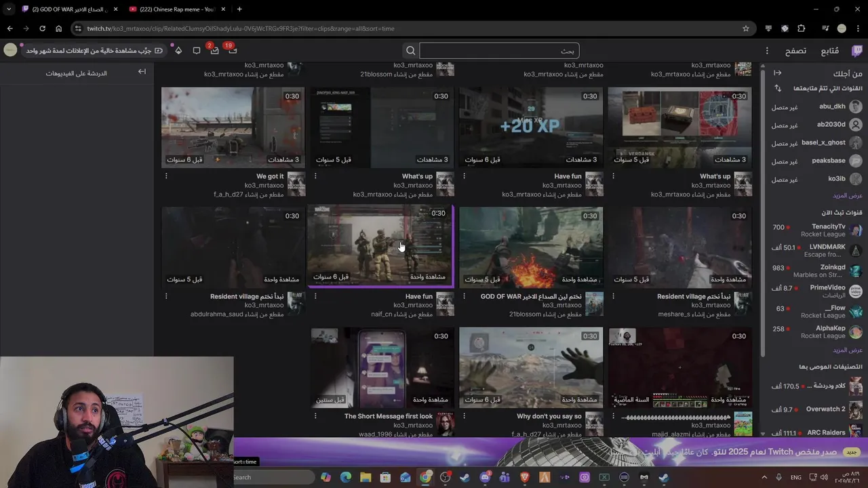Click the search magnifier button

(x=410, y=51)
